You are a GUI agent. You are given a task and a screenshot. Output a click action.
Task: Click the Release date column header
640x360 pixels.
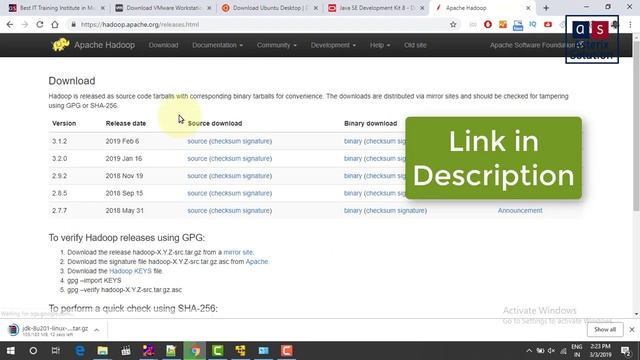(126, 123)
